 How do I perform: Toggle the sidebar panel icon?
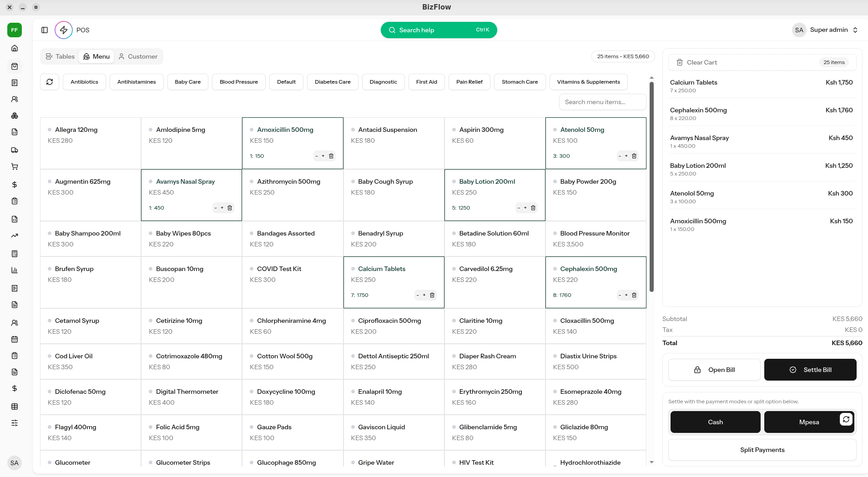click(45, 30)
